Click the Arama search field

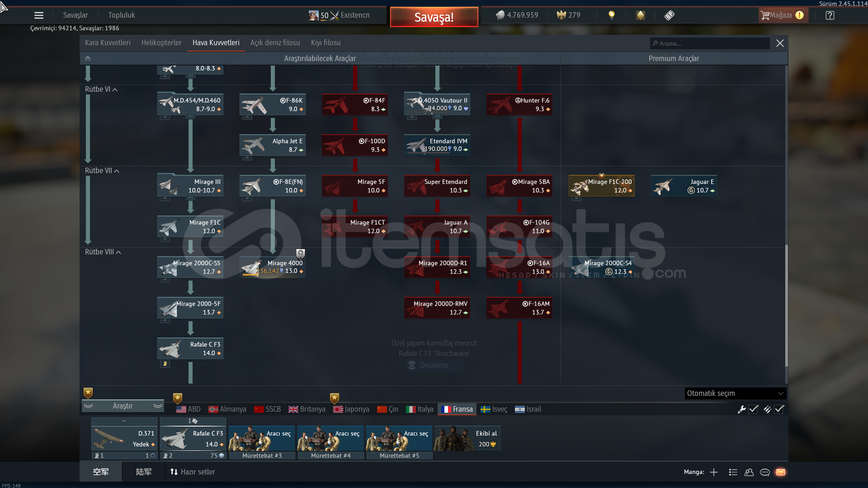click(710, 43)
